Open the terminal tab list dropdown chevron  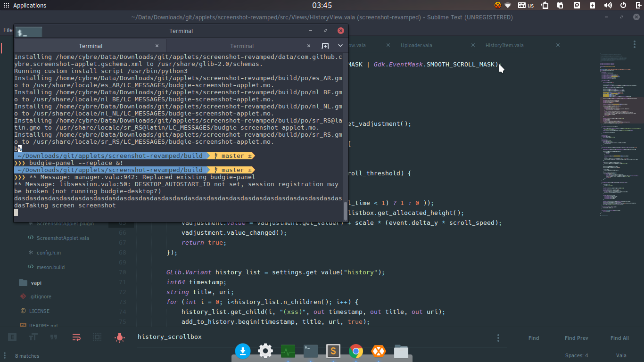point(340,46)
